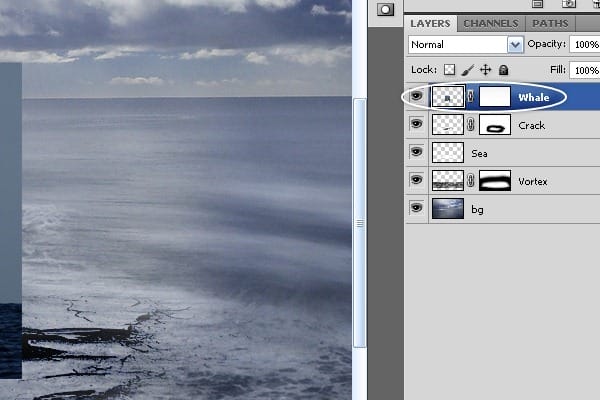Select the bg layer thumbnail
This screenshot has width=600, height=400.
[x=448, y=208]
